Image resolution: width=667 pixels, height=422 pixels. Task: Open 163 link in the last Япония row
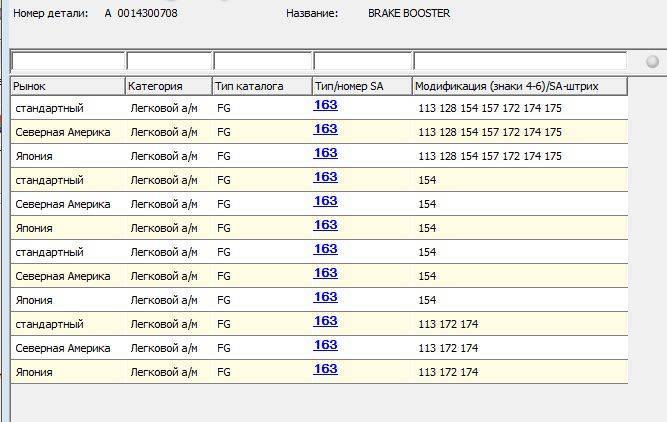click(326, 369)
